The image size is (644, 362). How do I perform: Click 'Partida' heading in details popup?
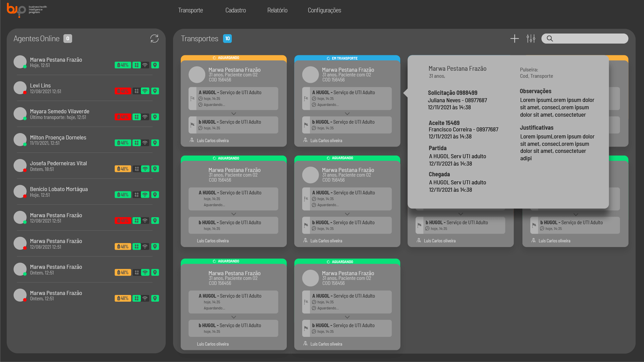(437, 148)
